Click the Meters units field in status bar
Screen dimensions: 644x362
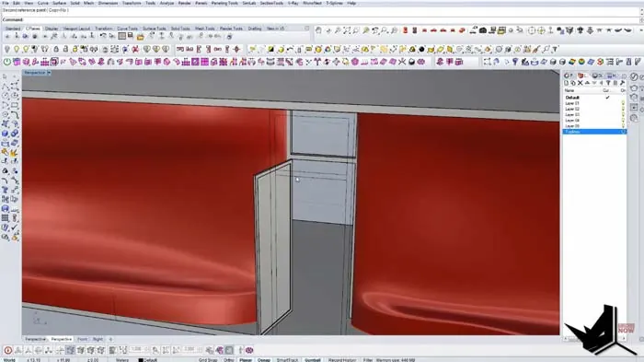click(x=122, y=360)
